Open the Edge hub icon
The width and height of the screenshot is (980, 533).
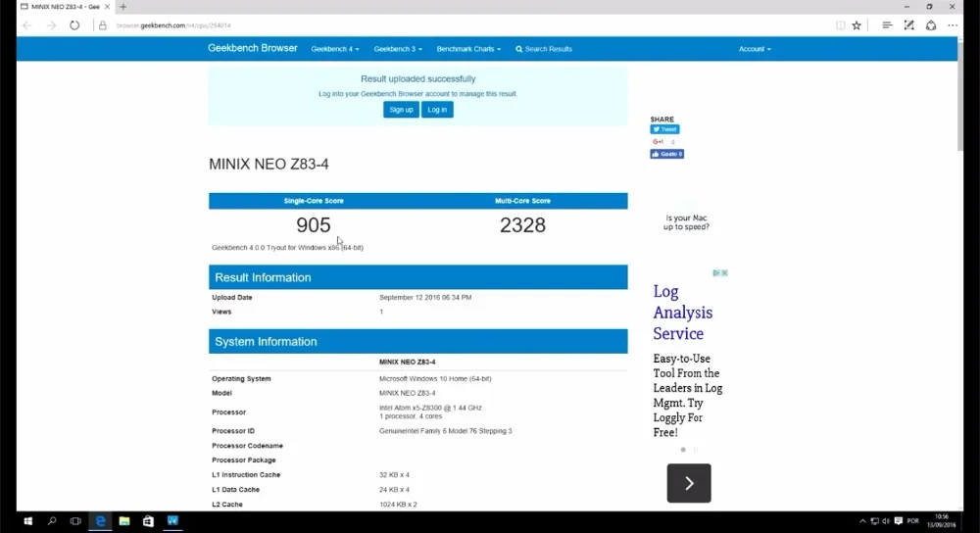(887, 25)
